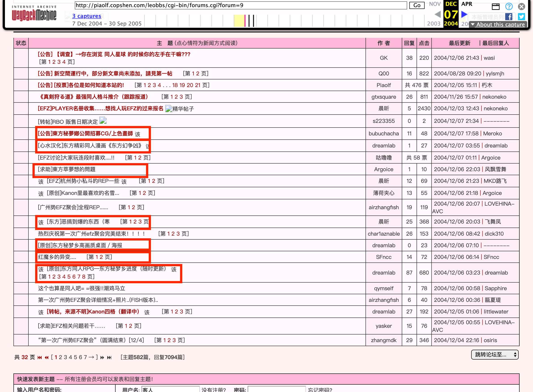533x392 pixels.
Task: Go to the previous capture arrow
Action: (438, 14)
